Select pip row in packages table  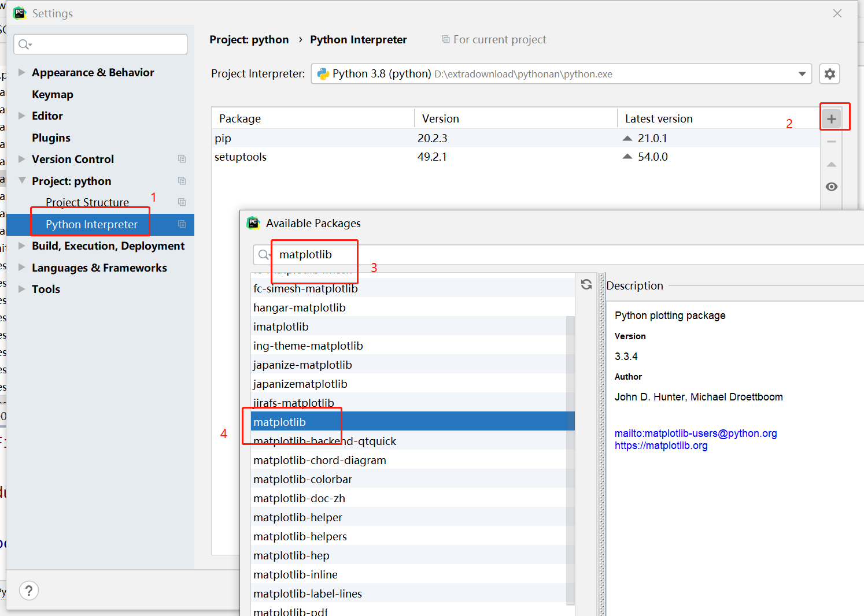[x=516, y=138]
